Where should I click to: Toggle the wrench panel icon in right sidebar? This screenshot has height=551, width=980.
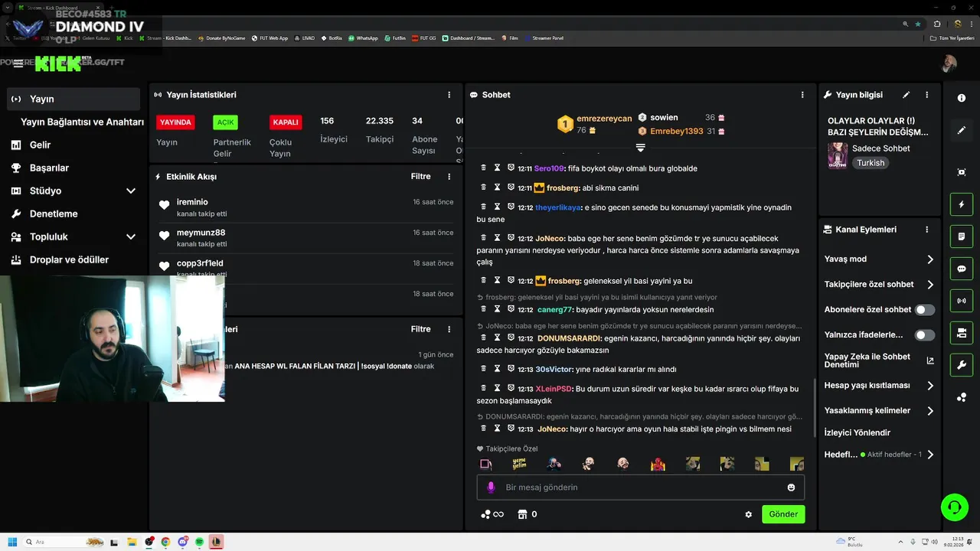pyautogui.click(x=962, y=365)
